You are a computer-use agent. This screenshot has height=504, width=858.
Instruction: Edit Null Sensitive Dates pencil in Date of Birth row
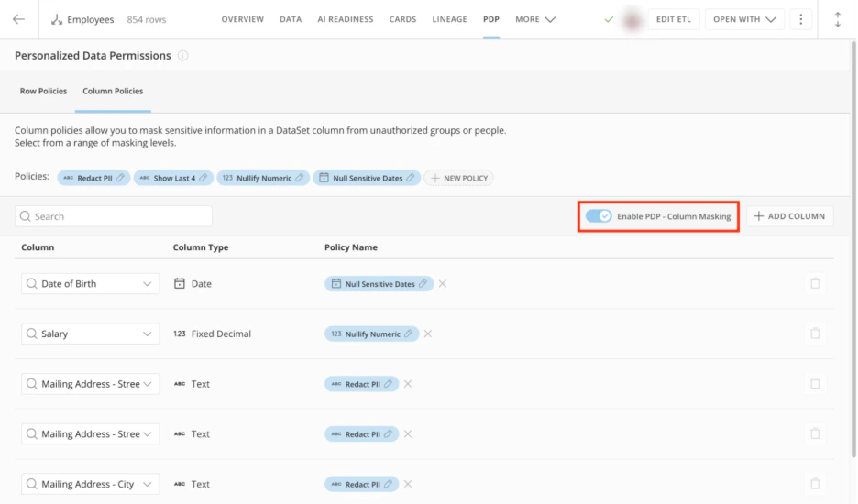(423, 283)
